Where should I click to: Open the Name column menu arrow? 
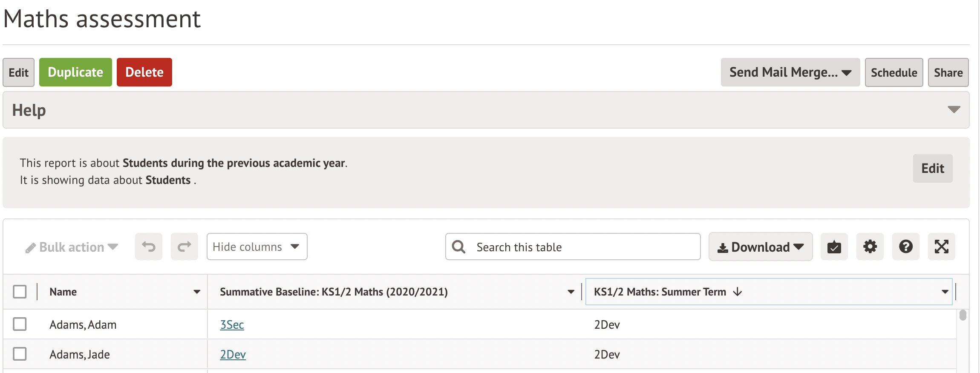[x=197, y=292]
